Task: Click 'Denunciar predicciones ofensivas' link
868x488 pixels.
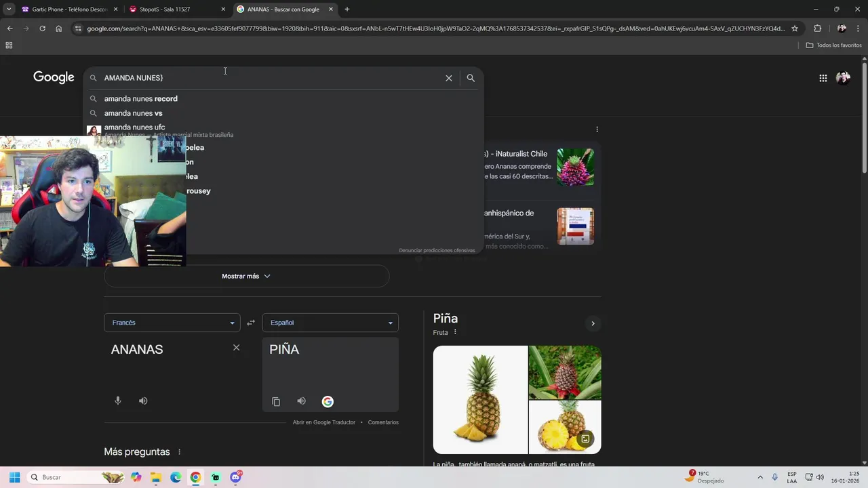Action: point(437,250)
